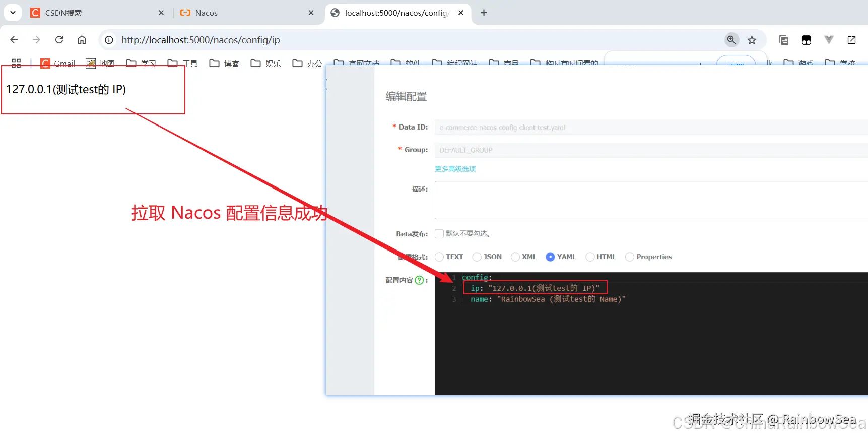This screenshot has height=438, width=868.
Task: Close the localhost:5000 tab
Action: click(x=461, y=13)
